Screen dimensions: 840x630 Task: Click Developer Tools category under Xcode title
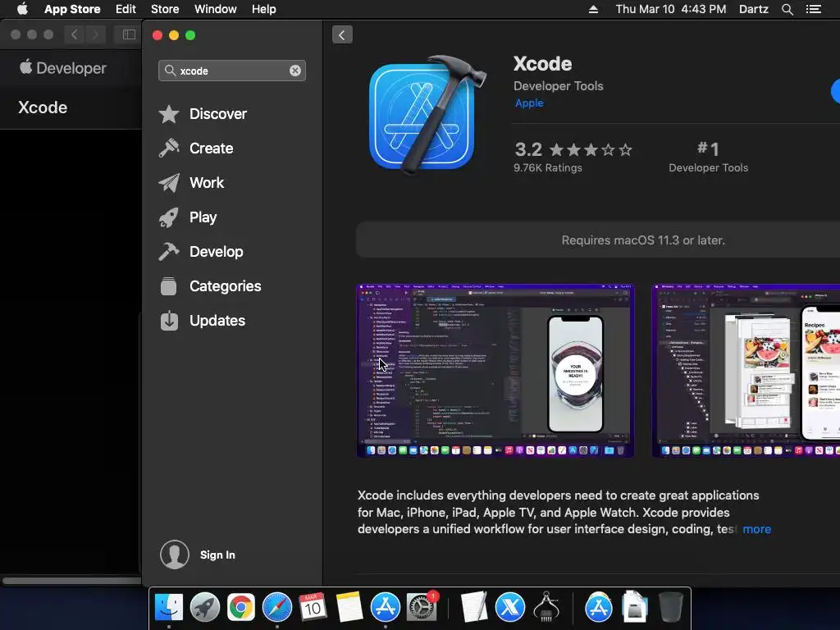558,85
